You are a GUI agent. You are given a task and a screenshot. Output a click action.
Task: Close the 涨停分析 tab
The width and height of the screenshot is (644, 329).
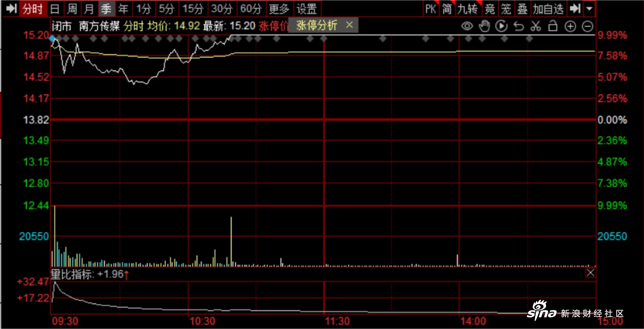tap(349, 25)
